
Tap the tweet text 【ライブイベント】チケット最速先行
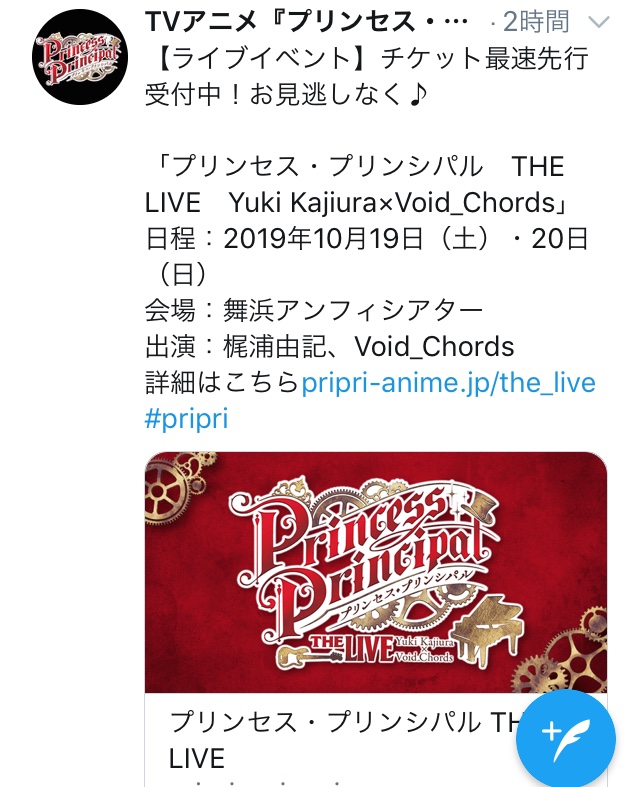[x=367, y=58]
